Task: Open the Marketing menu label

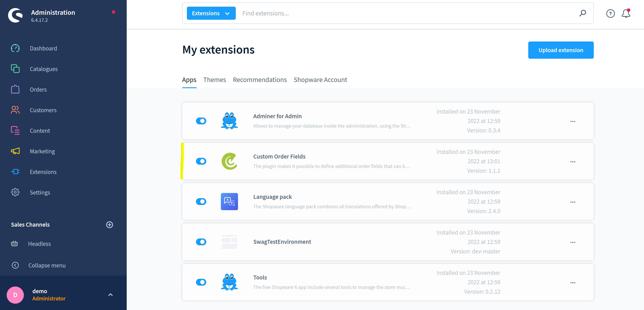Action: [43, 151]
